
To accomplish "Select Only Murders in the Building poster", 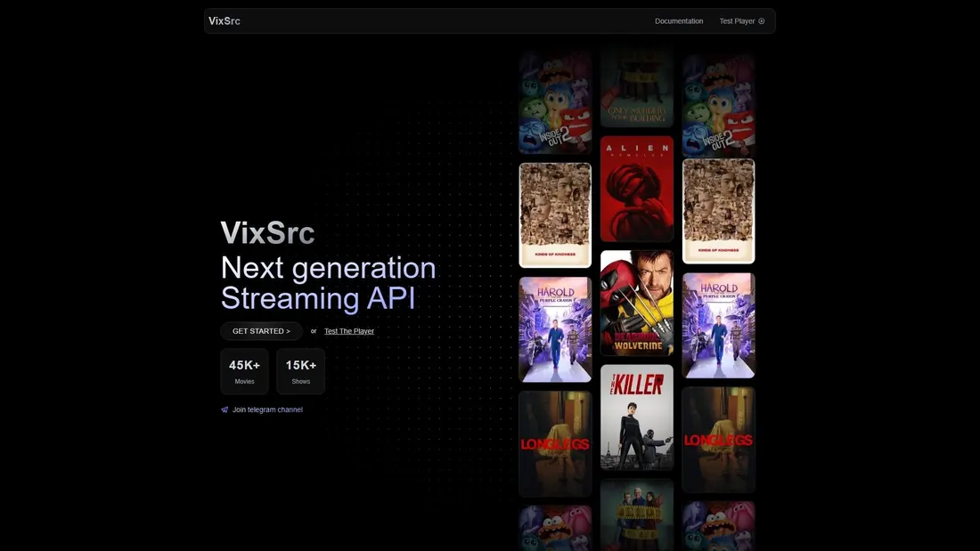I will point(637,87).
